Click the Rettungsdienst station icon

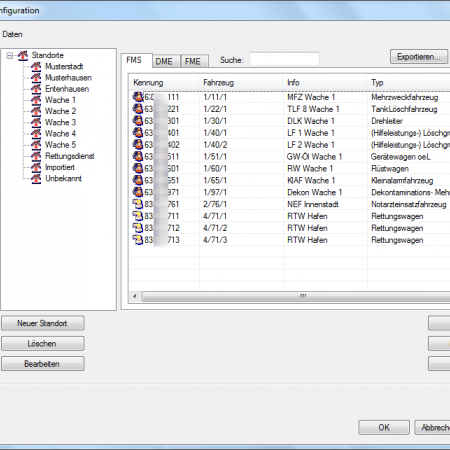[36, 156]
